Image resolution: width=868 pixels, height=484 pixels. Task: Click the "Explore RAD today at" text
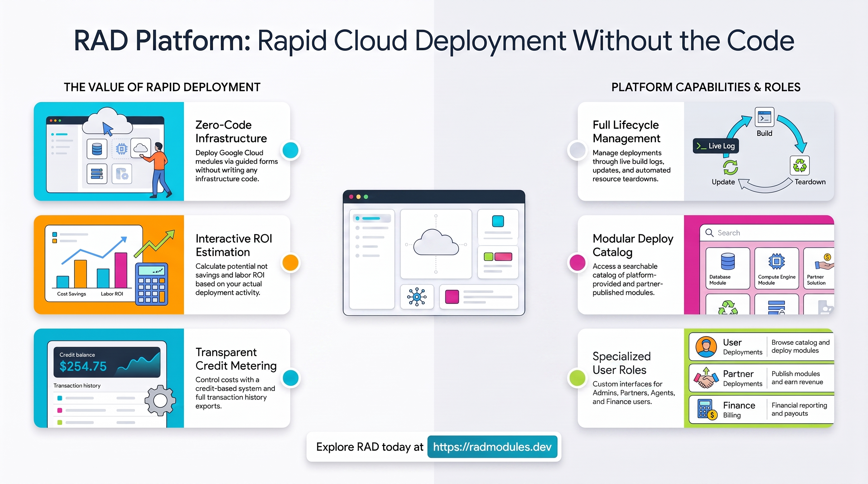coord(370,447)
